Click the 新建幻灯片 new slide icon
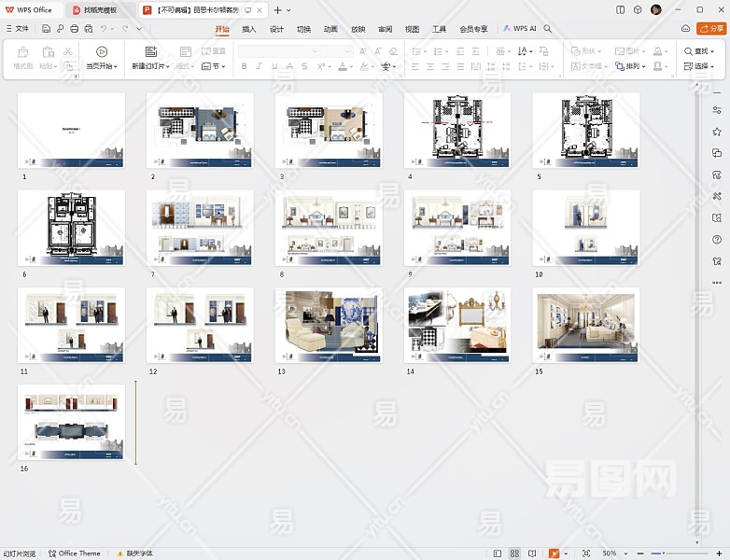Screen dimensions: 730x560 tap(150, 51)
